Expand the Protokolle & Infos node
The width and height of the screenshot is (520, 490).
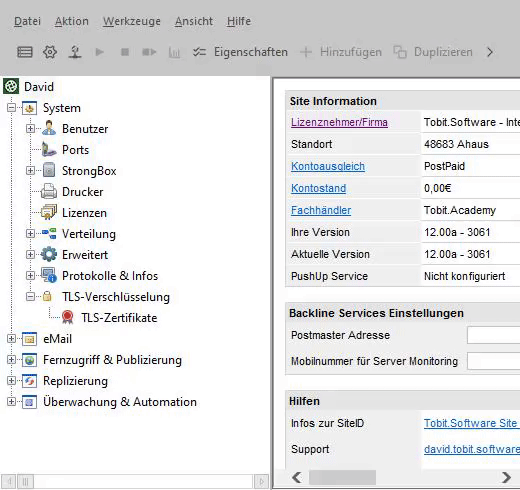pos(30,276)
